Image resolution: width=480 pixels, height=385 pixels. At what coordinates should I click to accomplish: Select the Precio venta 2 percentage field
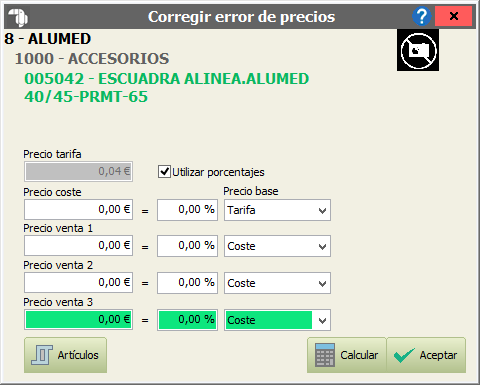[x=187, y=283]
